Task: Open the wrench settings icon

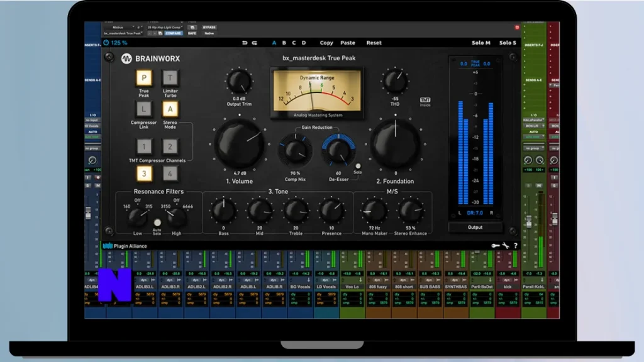Action: [506, 246]
